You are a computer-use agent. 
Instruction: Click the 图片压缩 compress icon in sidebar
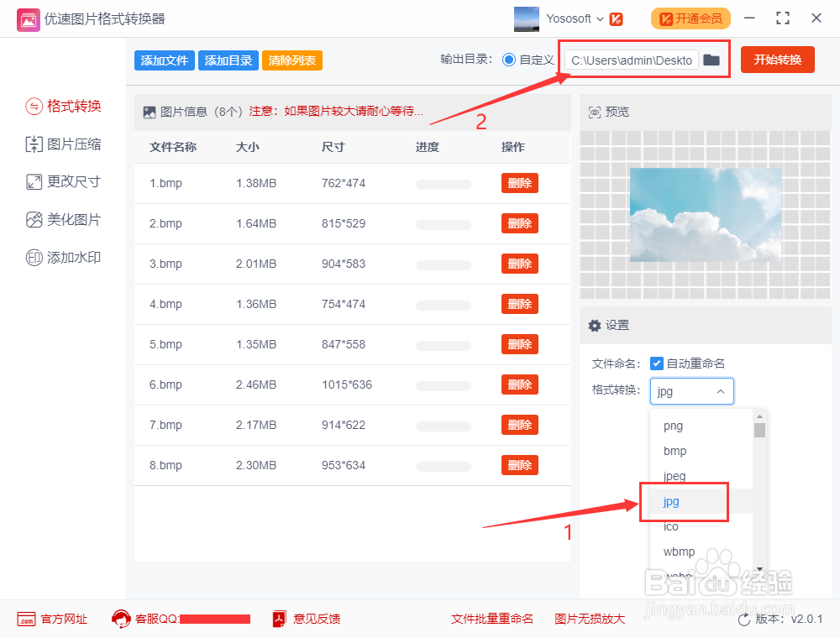point(34,144)
